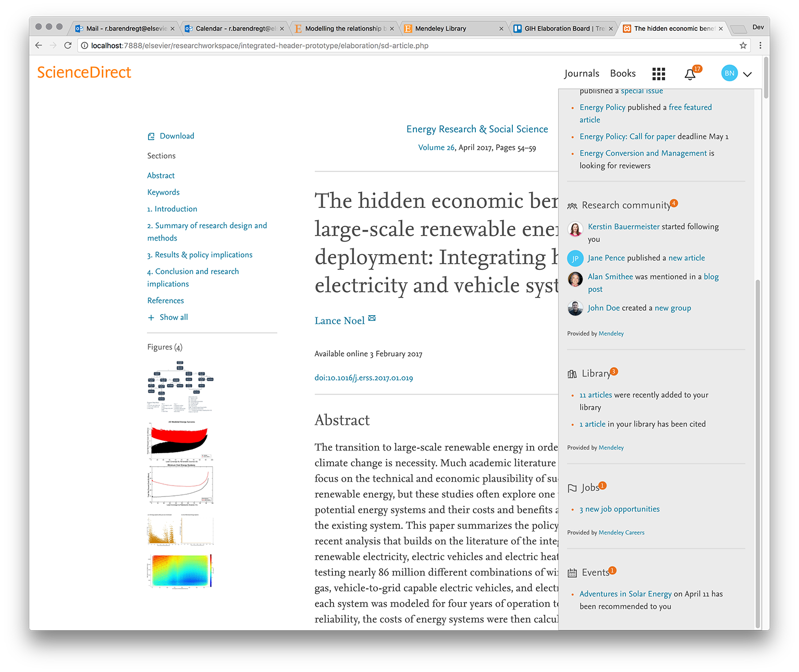This screenshot has width=799, height=672.
Task: Click the notification panel scrollbar
Action: pos(758,453)
